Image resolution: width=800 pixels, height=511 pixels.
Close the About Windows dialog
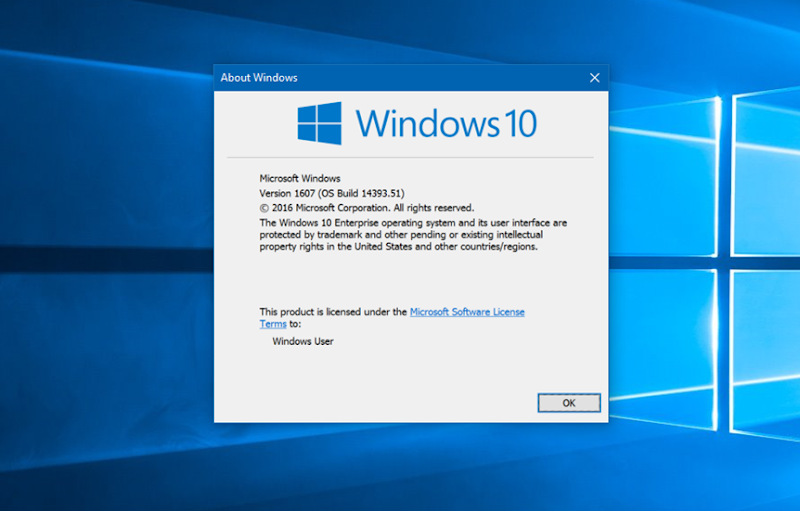tap(594, 78)
